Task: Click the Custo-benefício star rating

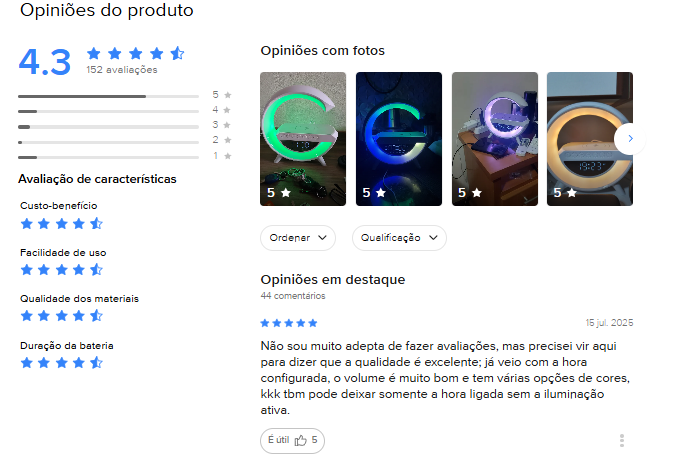Action: pos(61,223)
